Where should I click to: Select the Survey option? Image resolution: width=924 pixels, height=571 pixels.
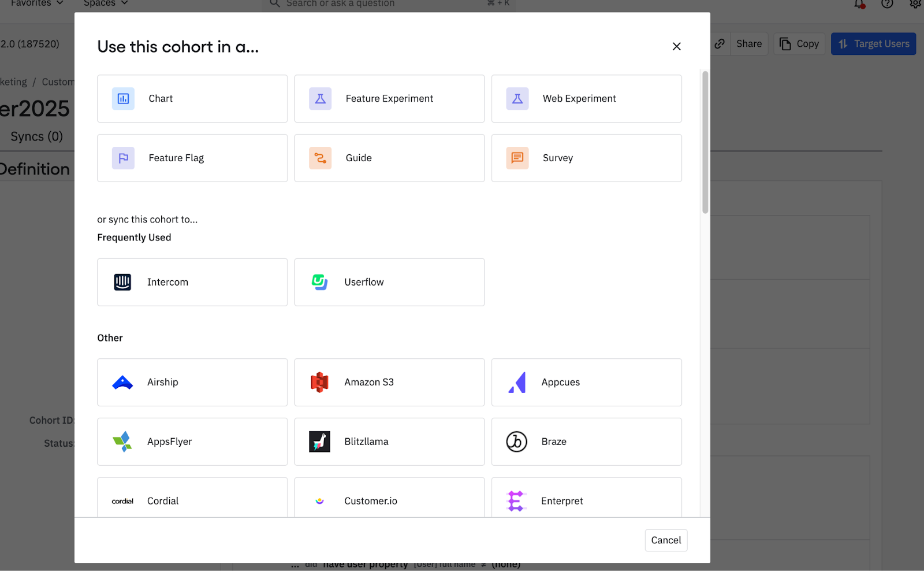coord(586,158)
